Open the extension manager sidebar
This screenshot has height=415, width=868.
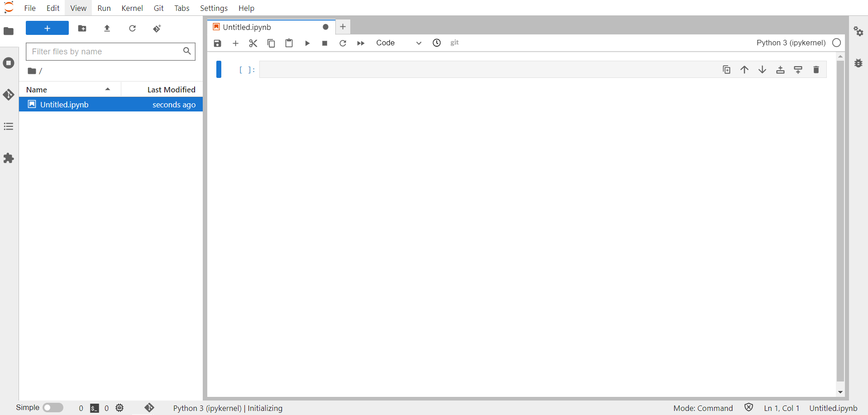pyautogui.click(x=9, y=158)
